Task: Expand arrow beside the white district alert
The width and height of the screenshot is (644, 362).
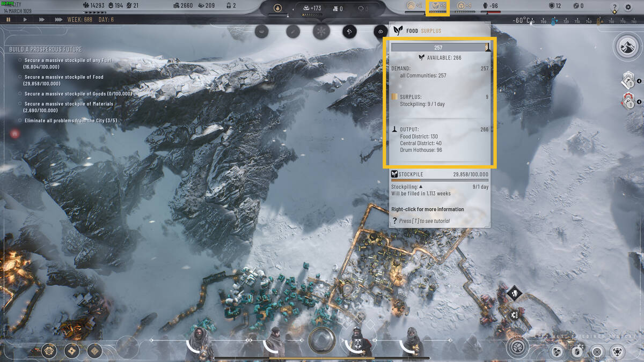Action: tap(639, 82)
